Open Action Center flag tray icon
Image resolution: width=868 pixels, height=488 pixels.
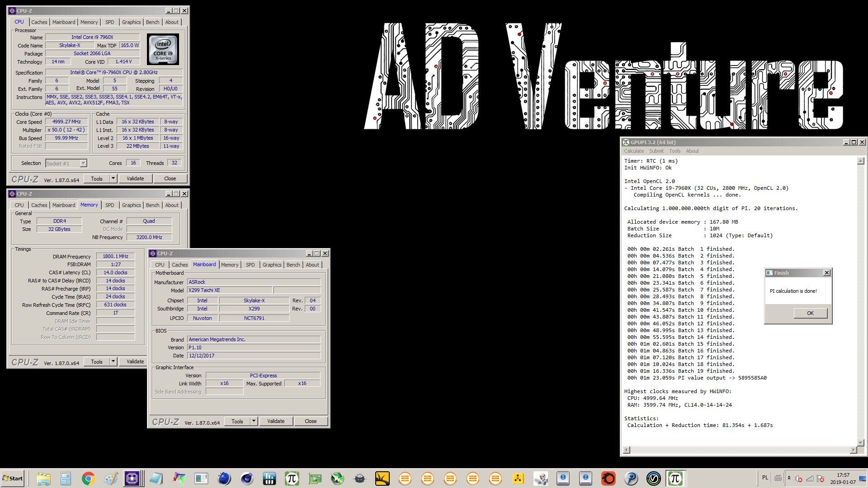click(821, 479)
